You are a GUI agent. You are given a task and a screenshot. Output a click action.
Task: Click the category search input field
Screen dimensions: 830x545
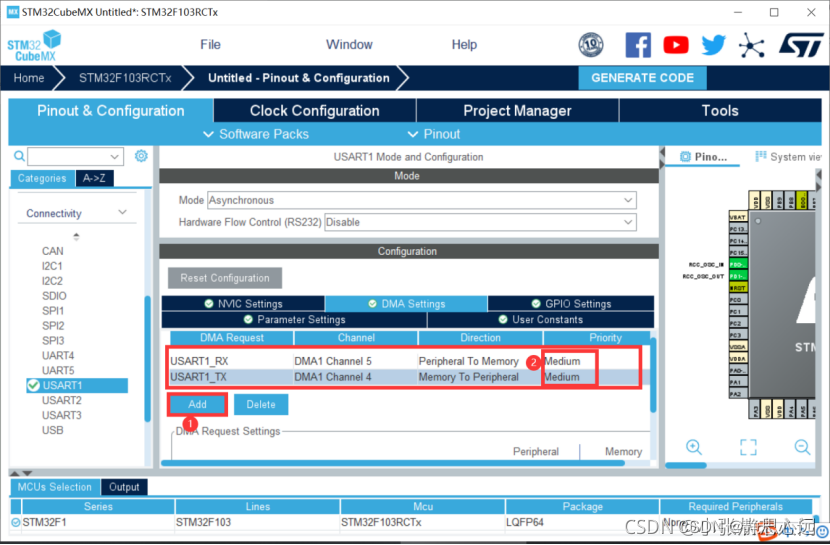coord(68,157)
